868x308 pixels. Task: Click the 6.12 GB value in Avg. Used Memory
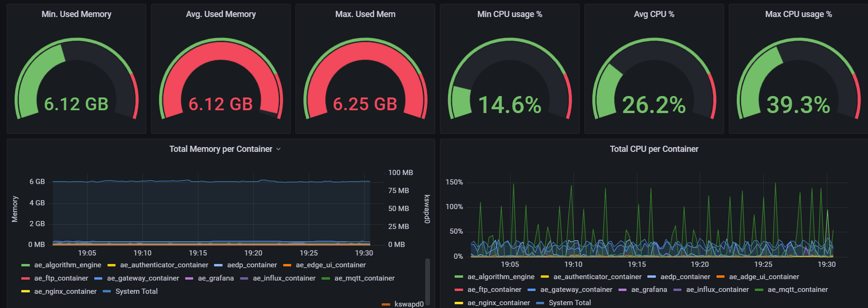click(x=221, y=104)
